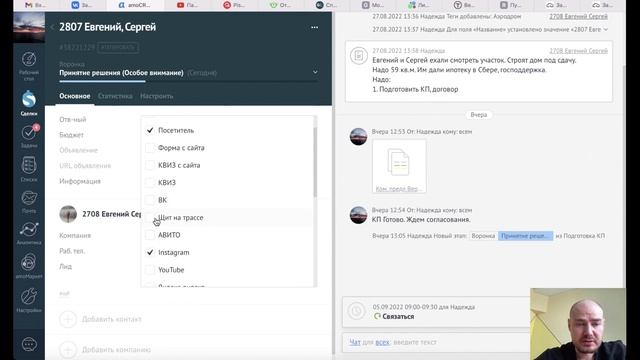Go back using the arrow beside deal title
This screenshot has width=640, height=360.
tap(52, 27)
